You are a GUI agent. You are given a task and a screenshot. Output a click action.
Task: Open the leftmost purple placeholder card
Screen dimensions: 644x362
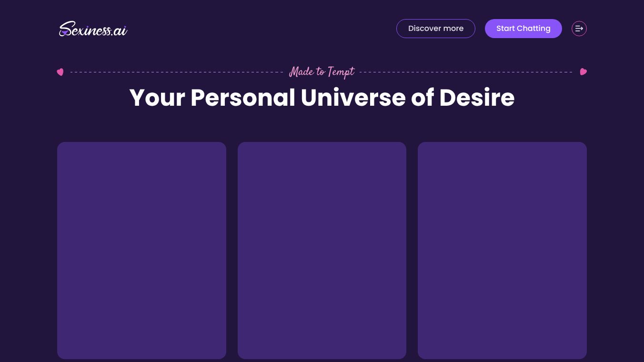tap(141, 251)
